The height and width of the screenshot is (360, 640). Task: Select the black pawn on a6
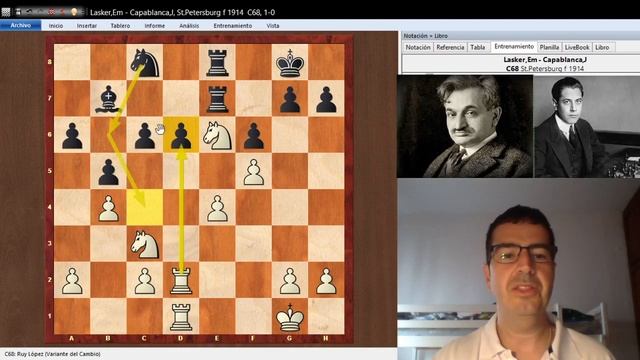pos(72,135)
